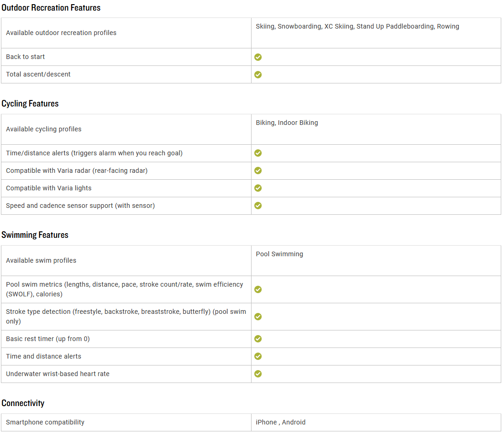Click the Basic rest timer checkmark

click(258, 339)
